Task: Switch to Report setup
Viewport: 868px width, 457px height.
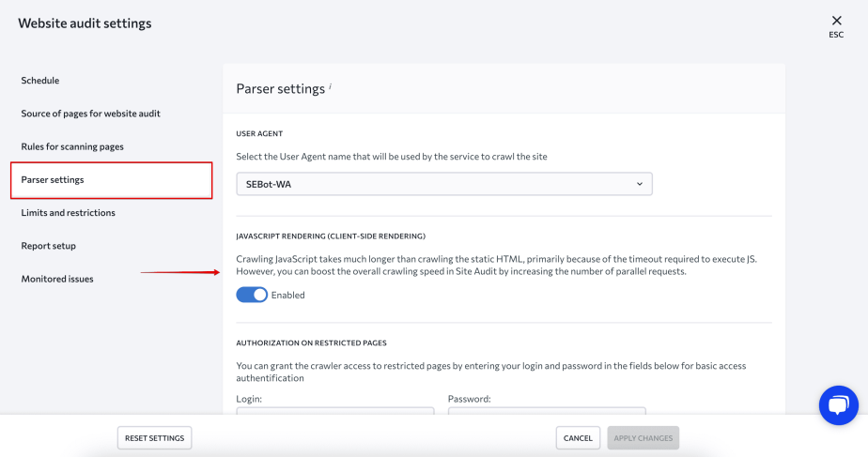Action: click(49, 246)
